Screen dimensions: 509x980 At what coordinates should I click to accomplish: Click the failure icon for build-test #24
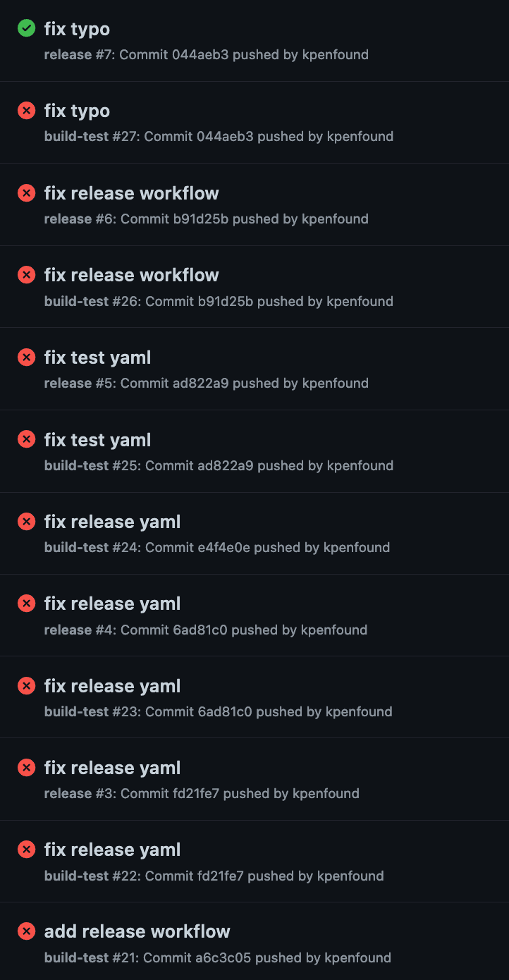pyautogui.click(x=26, y=522)
